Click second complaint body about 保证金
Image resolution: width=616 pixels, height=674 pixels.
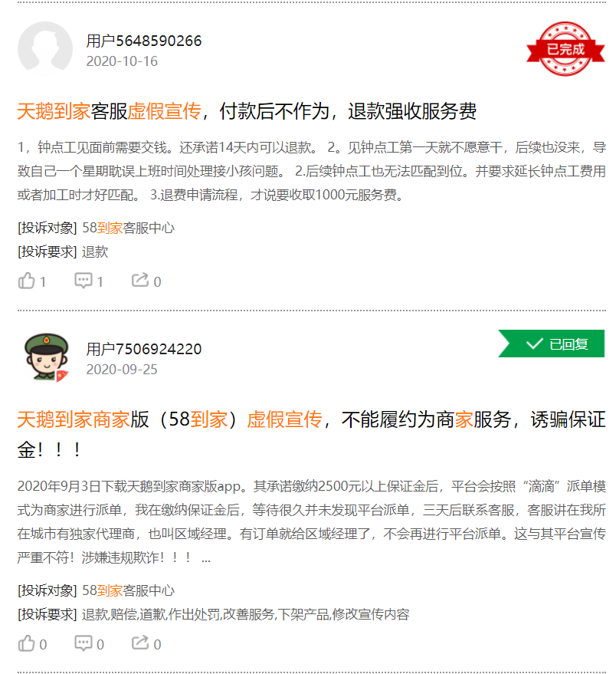(311, 522)
